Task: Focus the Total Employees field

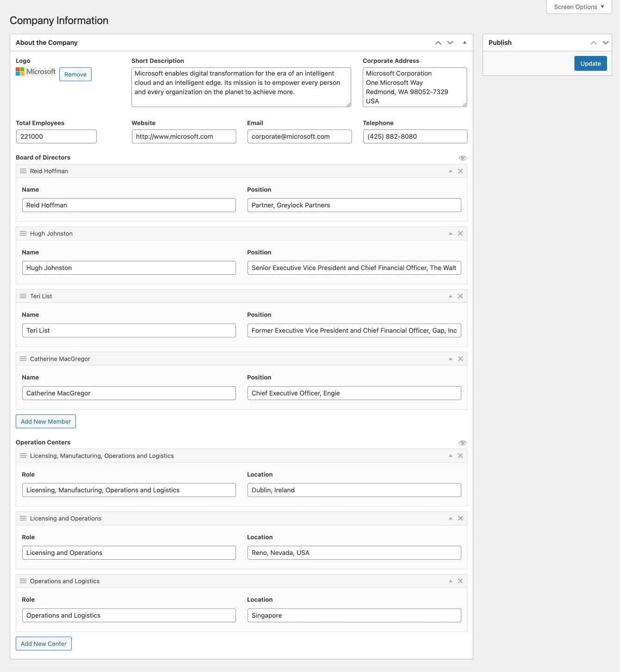Action: pyautogui.click(x=56, y=136)
